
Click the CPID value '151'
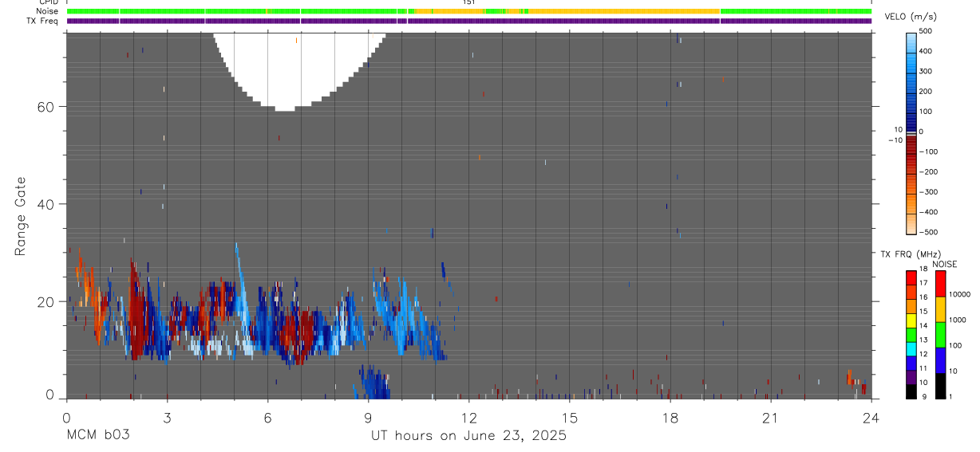(x=468, y=2)
